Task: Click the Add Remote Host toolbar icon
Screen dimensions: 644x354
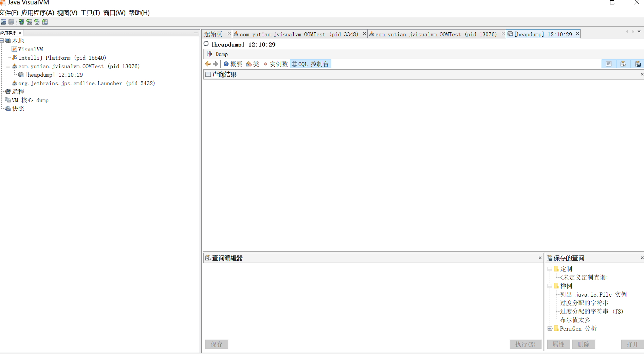Action: click(x=21, y=22)
